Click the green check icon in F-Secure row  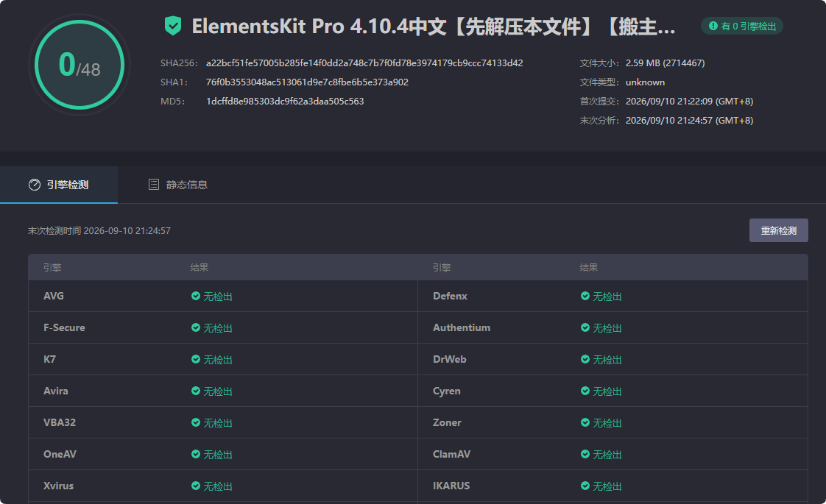(x=195, y=327)
